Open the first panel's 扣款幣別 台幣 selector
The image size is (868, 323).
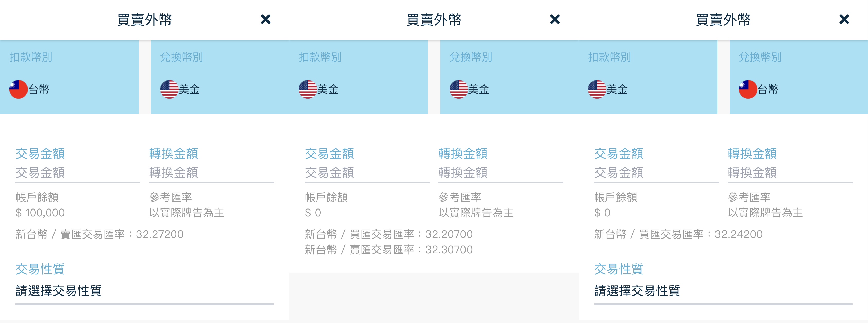tap(69, 77)
